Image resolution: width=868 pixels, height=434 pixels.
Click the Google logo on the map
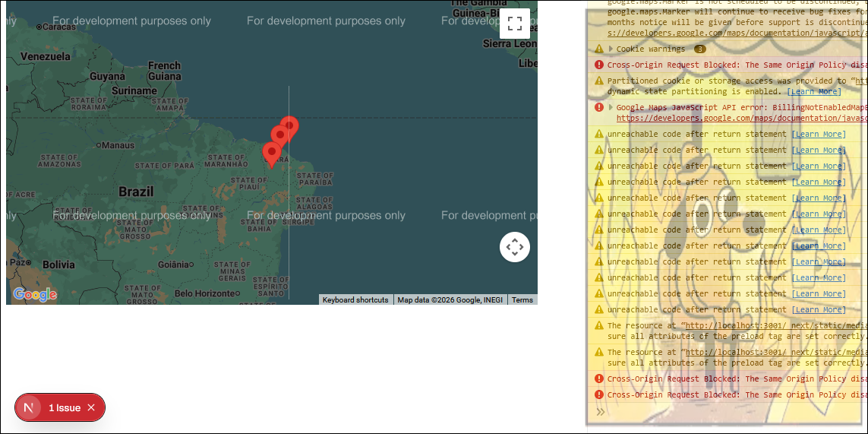[x=35, y=294]
